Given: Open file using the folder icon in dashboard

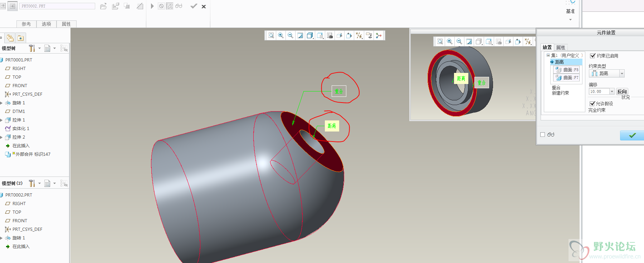Looking at the screenshot, I should pyautogui.click(x=103, y=6).
